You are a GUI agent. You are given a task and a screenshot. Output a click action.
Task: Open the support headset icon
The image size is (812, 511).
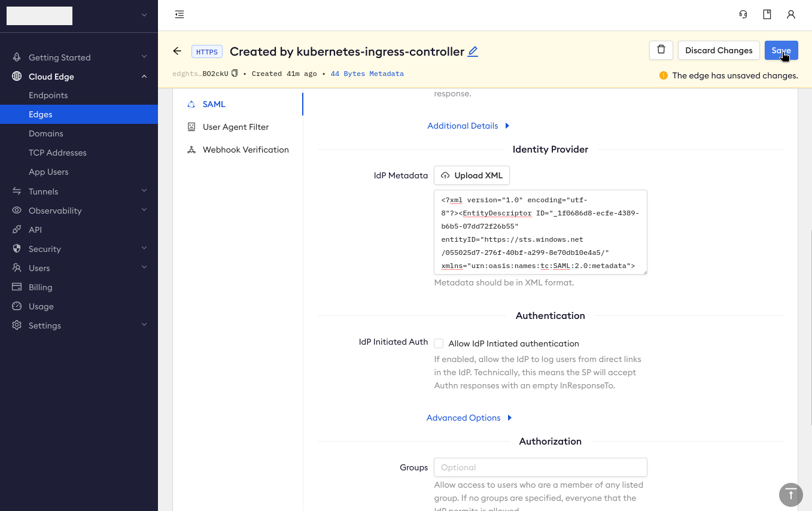[x=743, y=14]
